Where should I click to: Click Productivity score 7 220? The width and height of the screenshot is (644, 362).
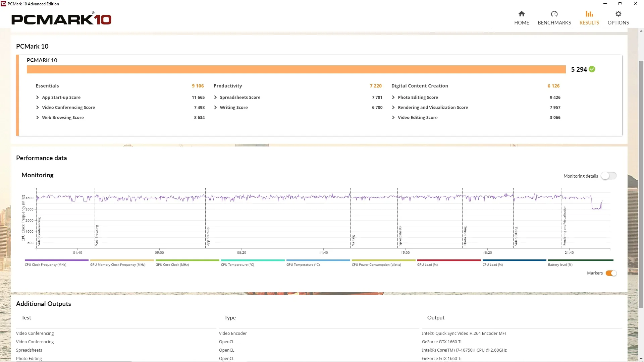(x=376, y=86)
